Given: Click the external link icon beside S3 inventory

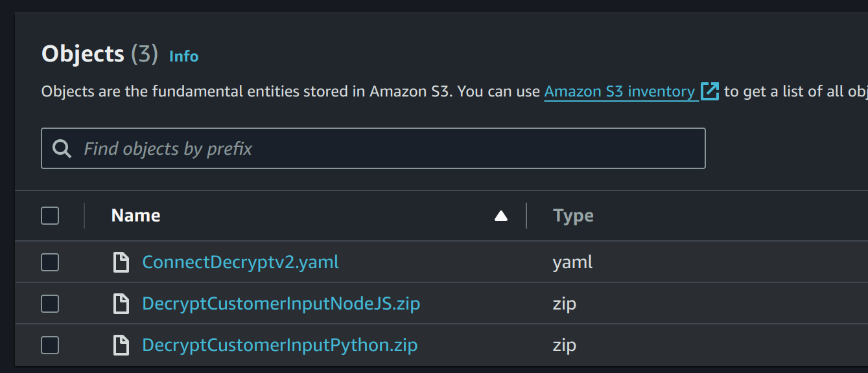Looking at the screenshot, I should tap(710, 91).
